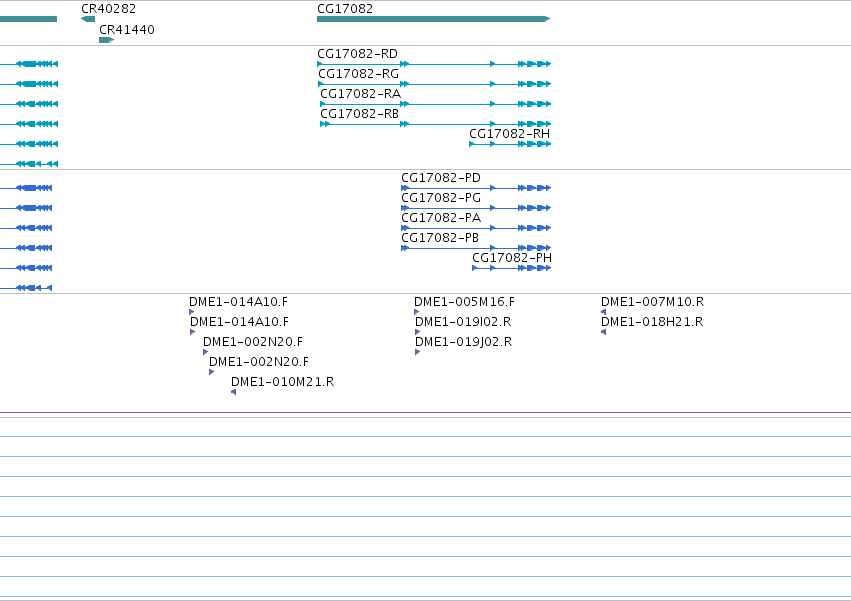Select the CG17082-RH transcript label
Viewport: 851px width, 601px height.
tap(510, 134)
